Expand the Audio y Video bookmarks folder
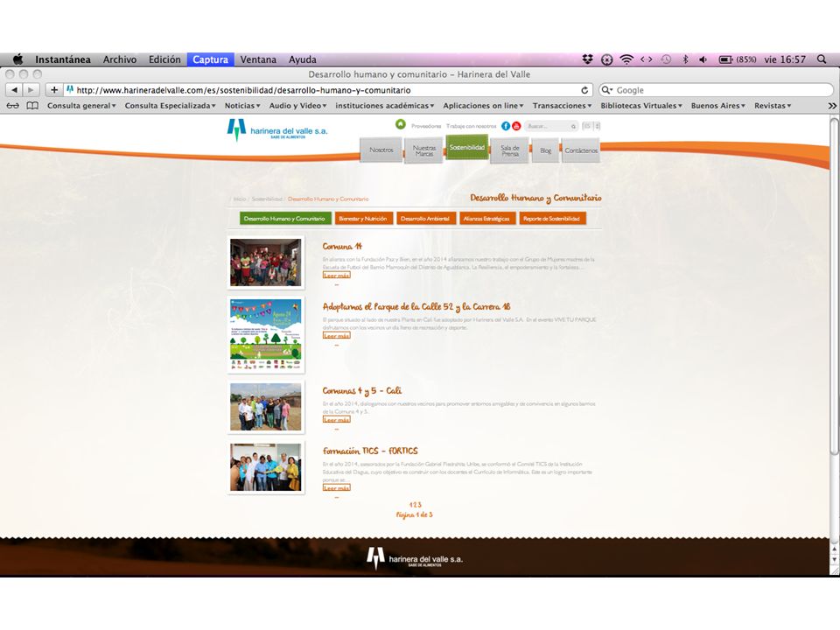The height and width of the screenshot is (630, 840). pos(297,106)
